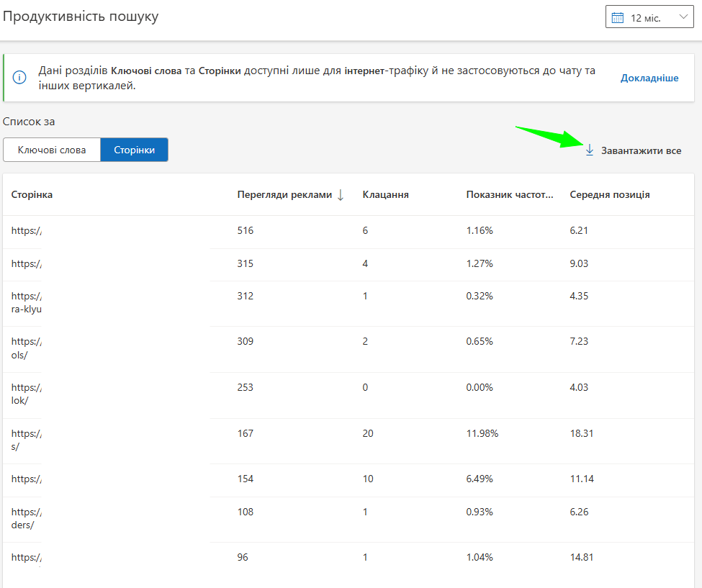Viewport: 702px width, 588px height.
Task: Open the page URL ending in ols/
Action: 27,342
